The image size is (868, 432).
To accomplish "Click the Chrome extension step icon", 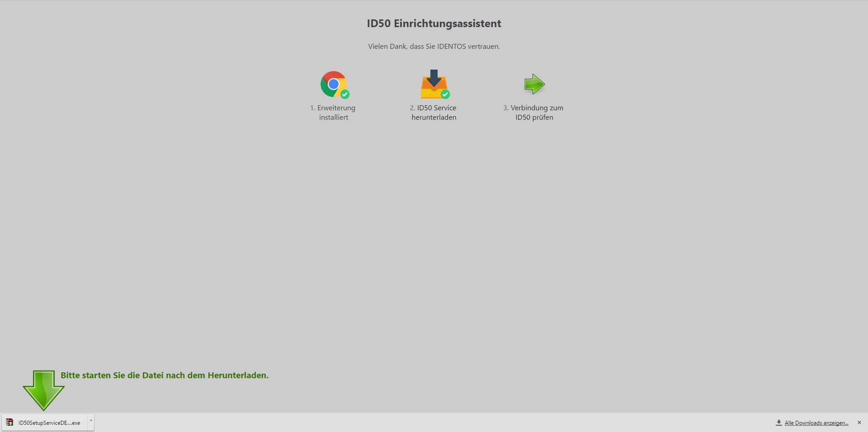I will (x=333, y=84).
